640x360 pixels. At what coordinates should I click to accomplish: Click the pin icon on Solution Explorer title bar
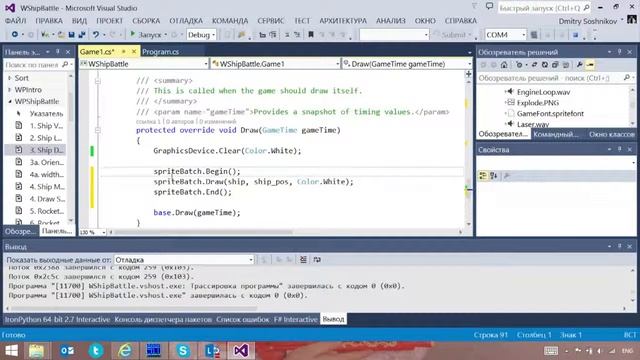tap(619, 52)
